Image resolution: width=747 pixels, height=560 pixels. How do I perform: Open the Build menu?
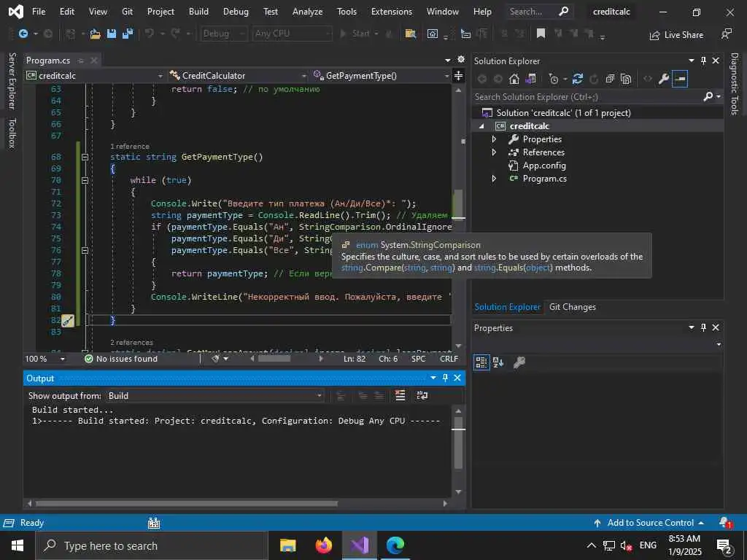198,12
